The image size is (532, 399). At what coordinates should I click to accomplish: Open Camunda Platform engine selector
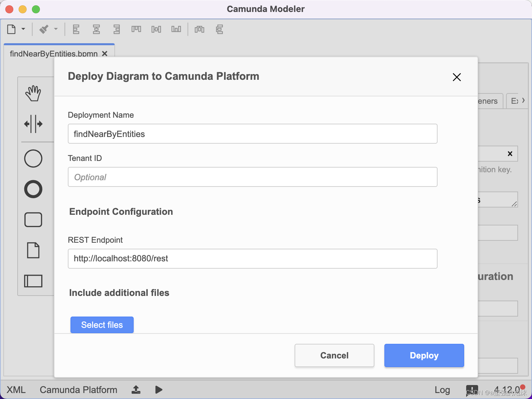78,390
